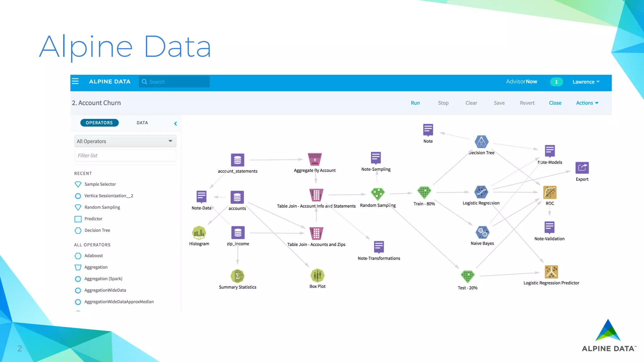Select the Histogram operator icon
Screen dimensions: 644x362
[199, 233]
